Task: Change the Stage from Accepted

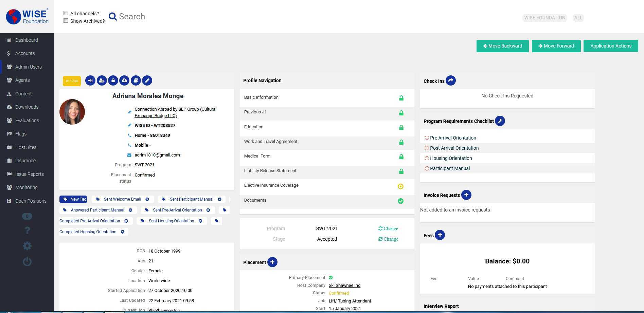Action: 388,239
